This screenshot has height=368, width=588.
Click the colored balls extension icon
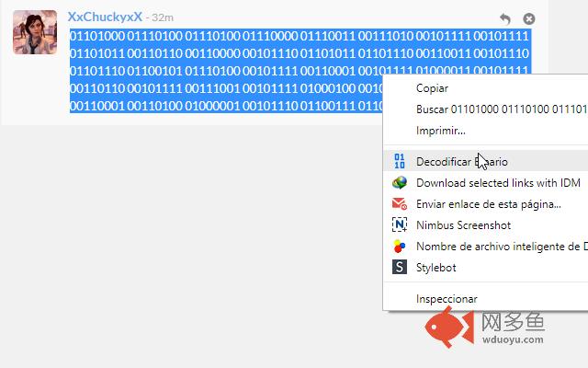(x=400, y=247)
